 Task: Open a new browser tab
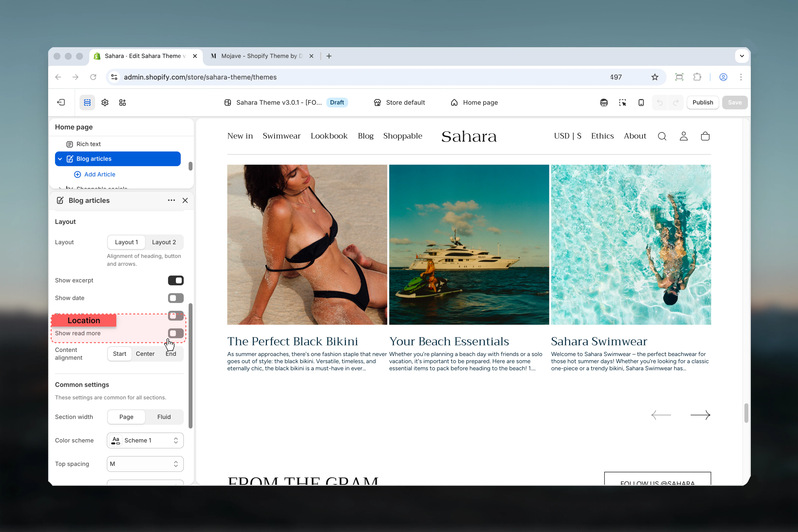pyautogui.click(x=329, y=56)
